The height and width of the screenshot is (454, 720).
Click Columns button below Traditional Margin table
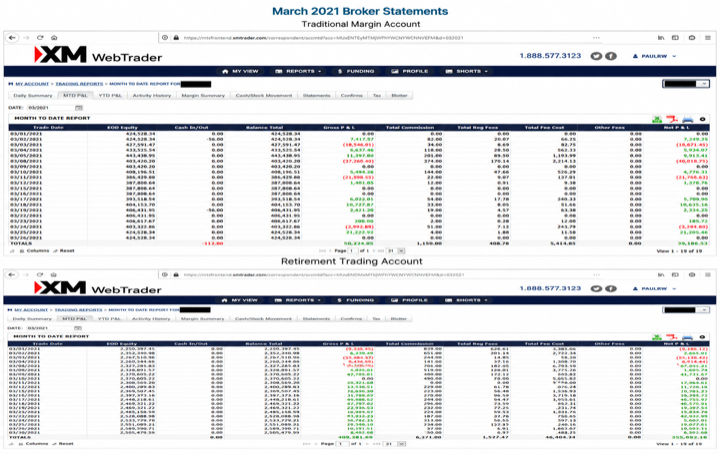(x=35, y=251)
